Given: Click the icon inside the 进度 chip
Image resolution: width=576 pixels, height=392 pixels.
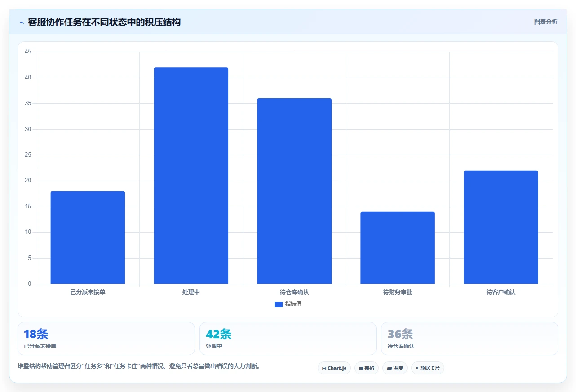Looking at the screenshot, I should click(389, 368).
